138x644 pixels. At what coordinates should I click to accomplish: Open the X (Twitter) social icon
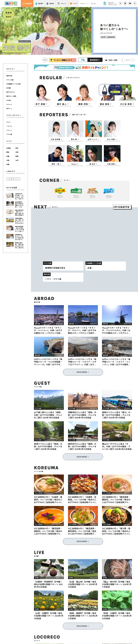click(x=120, y=4)
